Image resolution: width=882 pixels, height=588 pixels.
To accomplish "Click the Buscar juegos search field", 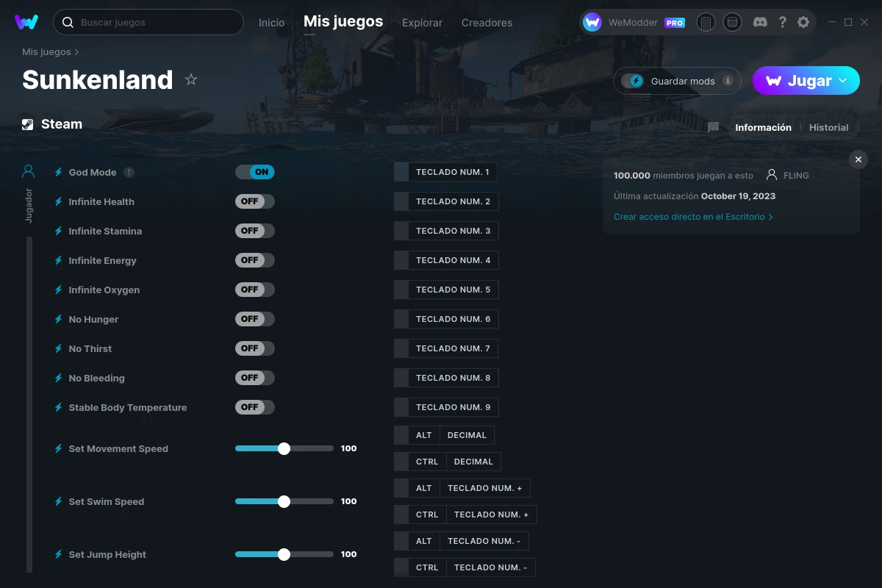I will [148, 22].
